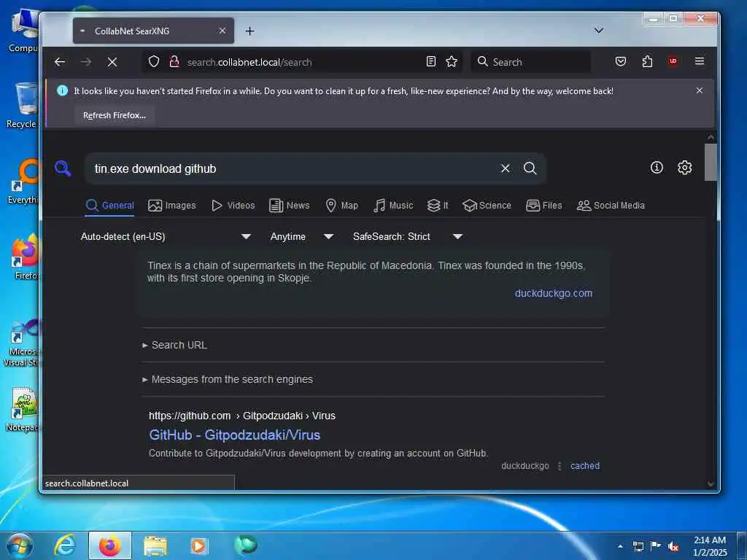The image size is (747, 560).
Task: Go back with the browser back arrow
Action: [x=60, y=62]
